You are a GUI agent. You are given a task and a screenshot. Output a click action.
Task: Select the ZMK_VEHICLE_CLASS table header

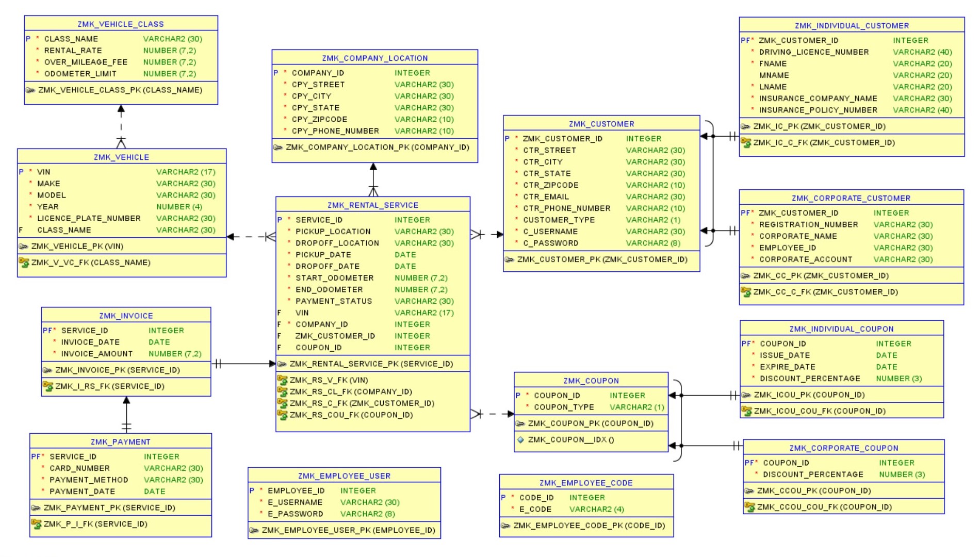pos(120,23)
